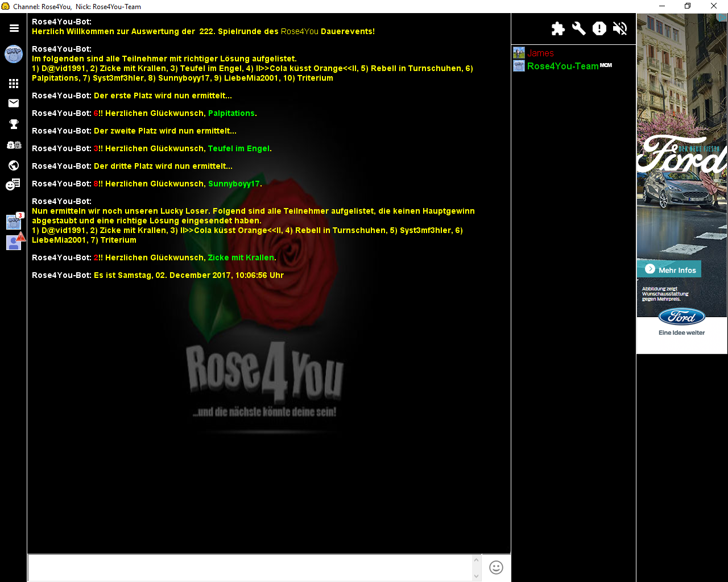Open the smiley with list icon
This screenshot has width=728, height=582.
pos(13,184)
